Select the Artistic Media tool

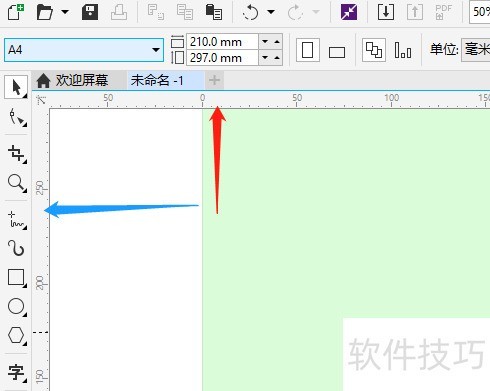click(x=17, y=248)
